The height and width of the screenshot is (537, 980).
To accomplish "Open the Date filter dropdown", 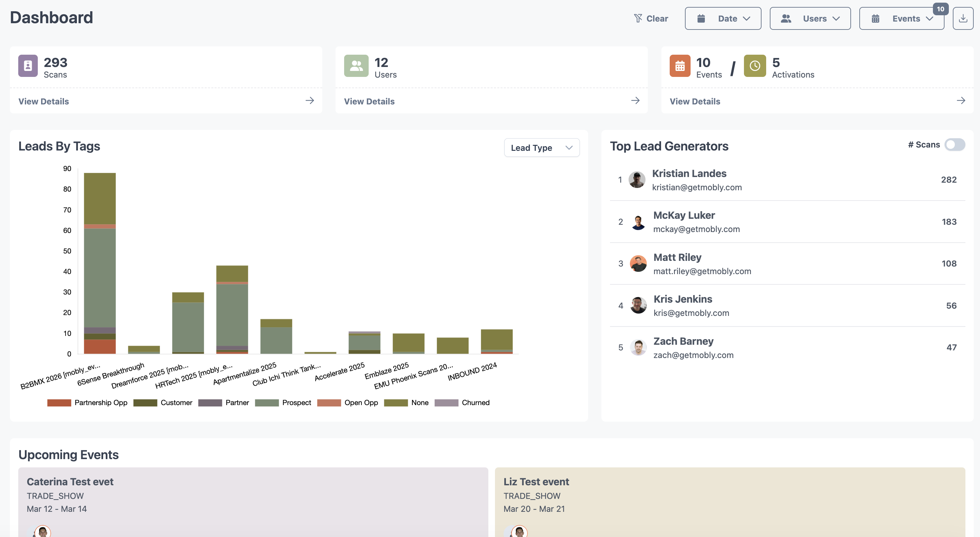I will [723, 18].
